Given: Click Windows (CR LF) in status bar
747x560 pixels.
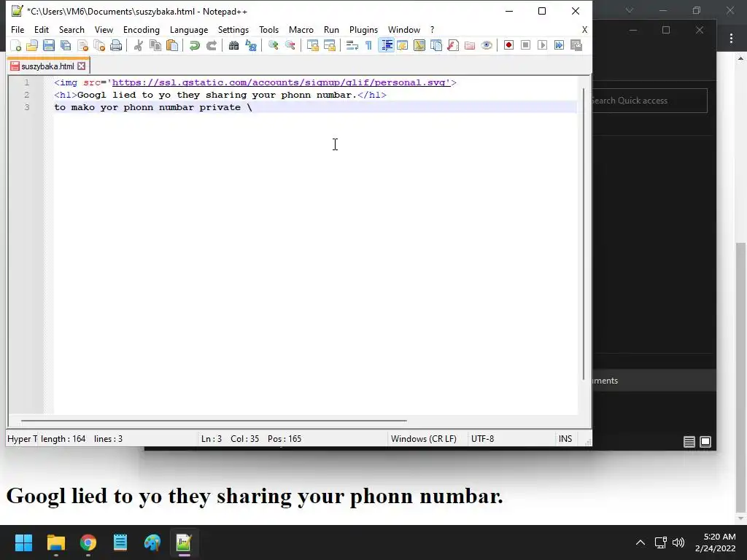Looking at the screenshot, I should pyautogui.click(x=424, y=438).
